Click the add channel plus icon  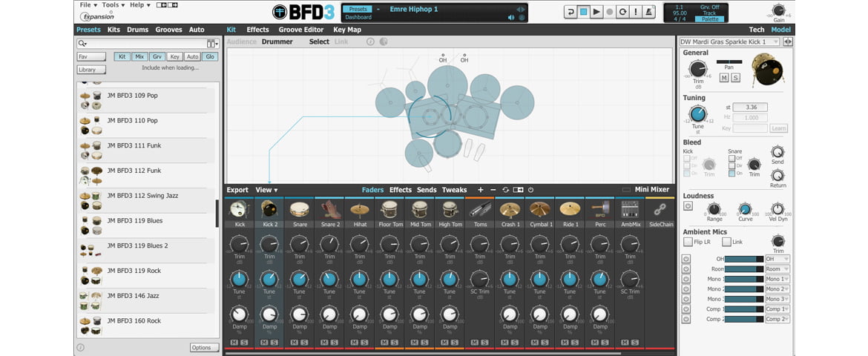click(481, 190)
